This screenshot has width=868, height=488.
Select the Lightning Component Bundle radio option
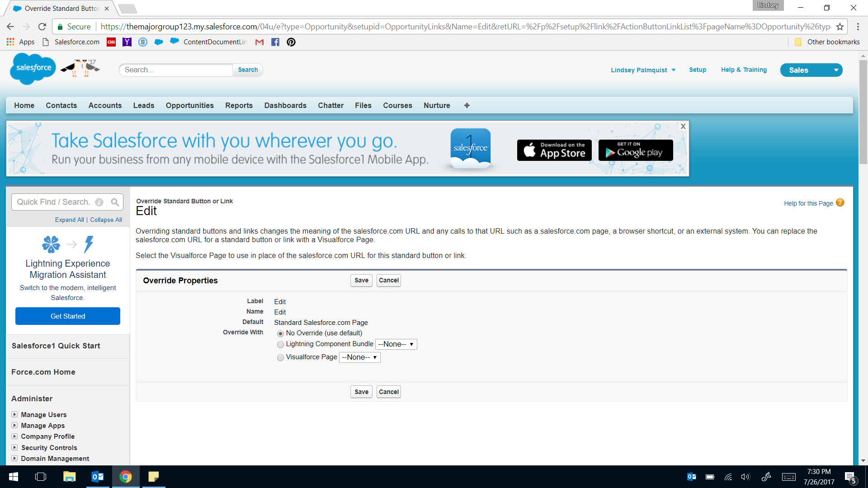tap(280, 344)
